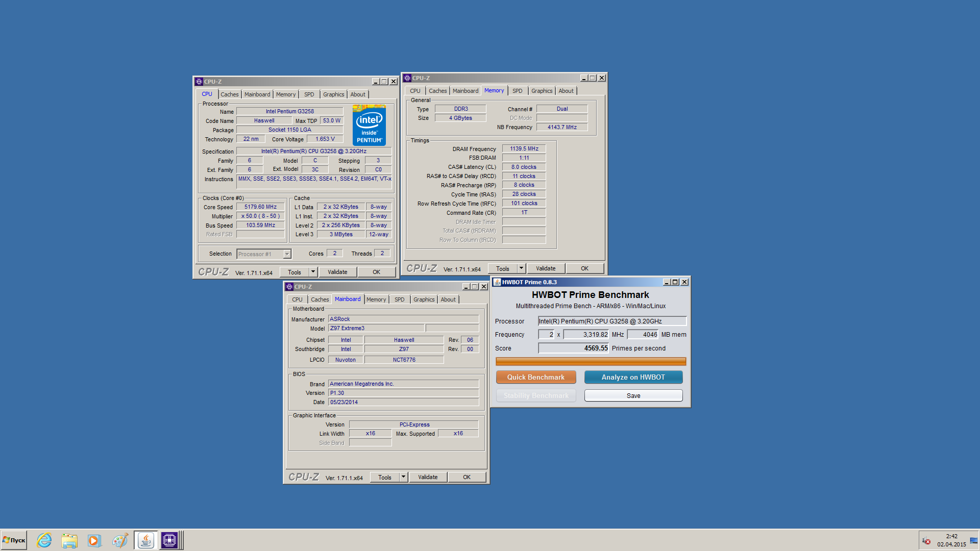Image resolution: width=980 pixels, height=551 pixels.
Task: Open Internet Explorer from the taskbar
Action: (44, 540)
